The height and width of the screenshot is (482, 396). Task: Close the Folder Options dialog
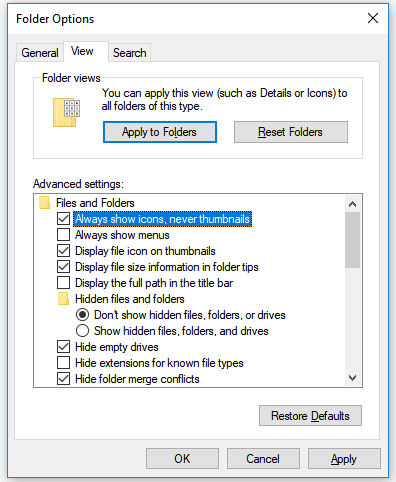click(373, 18)
